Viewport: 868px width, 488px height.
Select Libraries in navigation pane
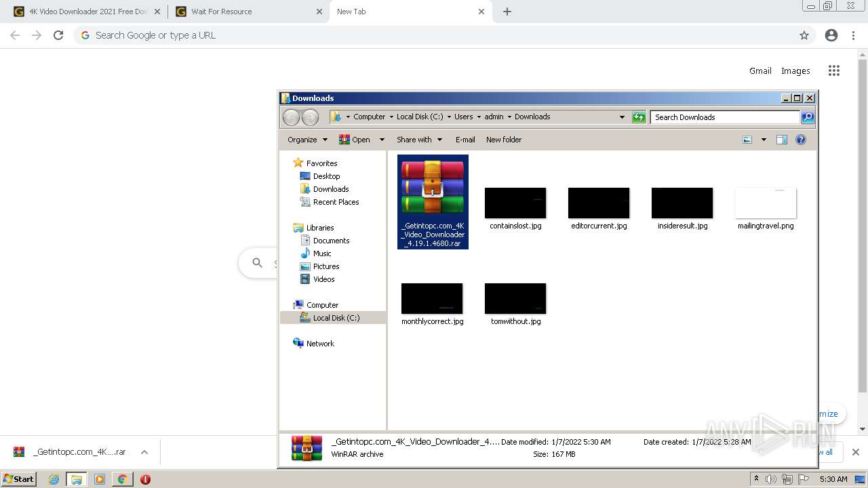click(320, 228)
